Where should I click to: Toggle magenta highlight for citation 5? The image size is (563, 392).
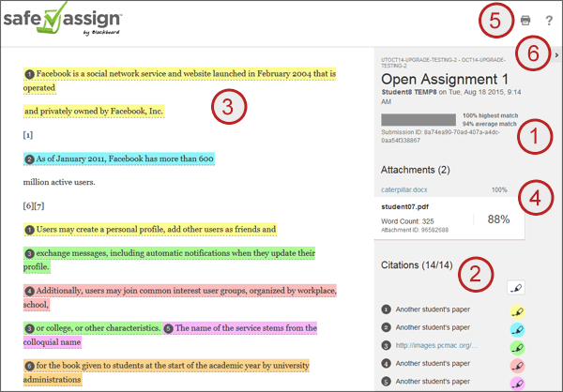point(517,383)
